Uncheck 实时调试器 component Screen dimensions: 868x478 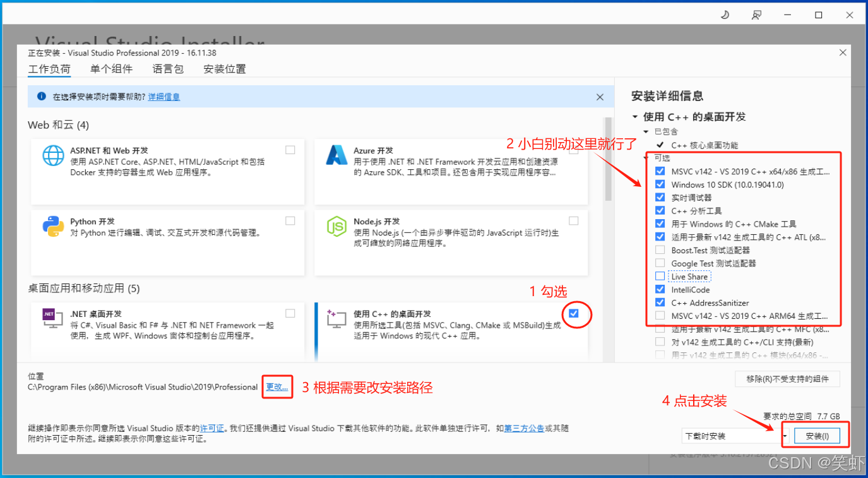point(660,198)
